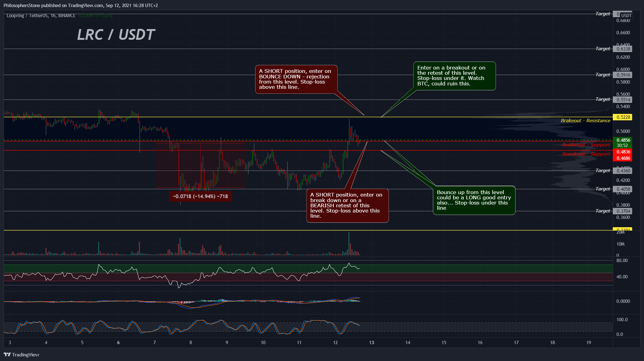
Task: Click the Breakout - Support red text
Action: point(586,154)
